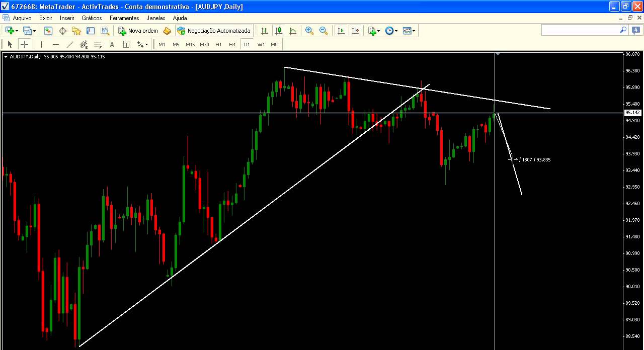
Task: Click the 95.142 price label on scale
Action: [632, 113]
